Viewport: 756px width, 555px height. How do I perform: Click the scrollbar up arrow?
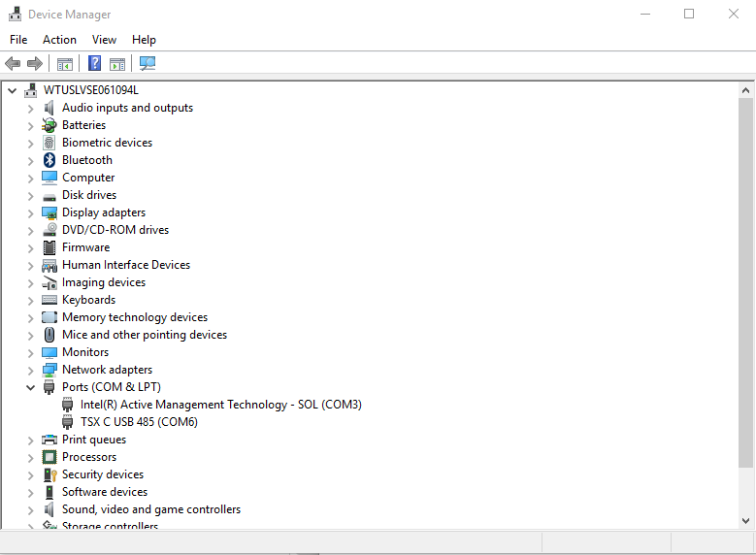[745, 90]
